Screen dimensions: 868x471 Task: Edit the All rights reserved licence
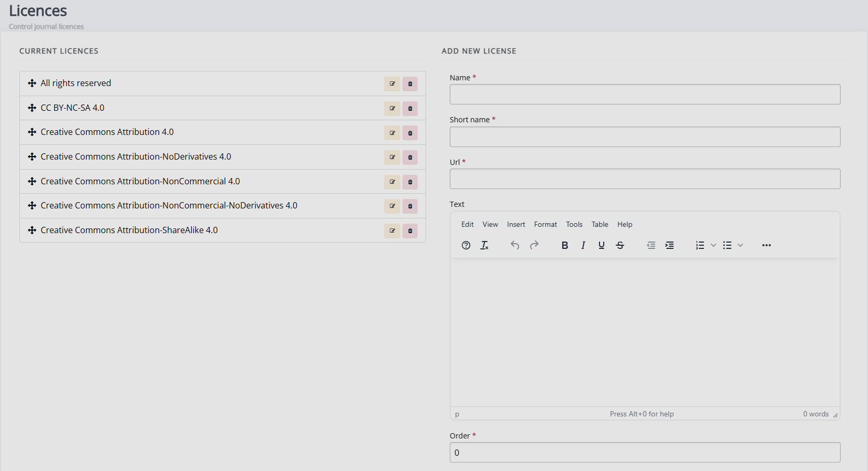pos(392,84)
